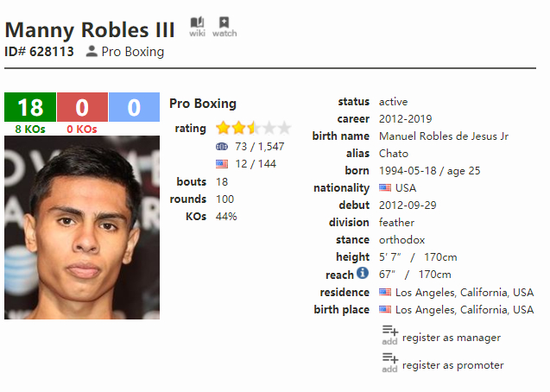Click the register as manager link
Viewport: 550px width, 392px height.
(451, 338)
